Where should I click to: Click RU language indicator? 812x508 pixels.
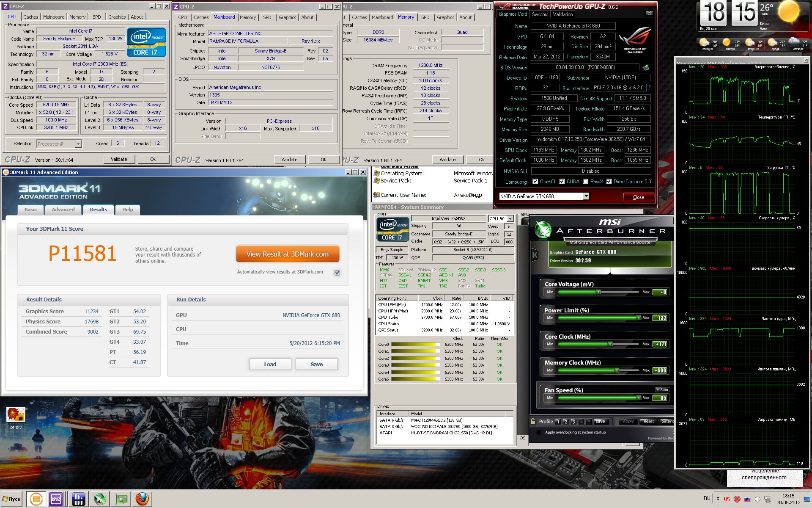tap(707, 498)
